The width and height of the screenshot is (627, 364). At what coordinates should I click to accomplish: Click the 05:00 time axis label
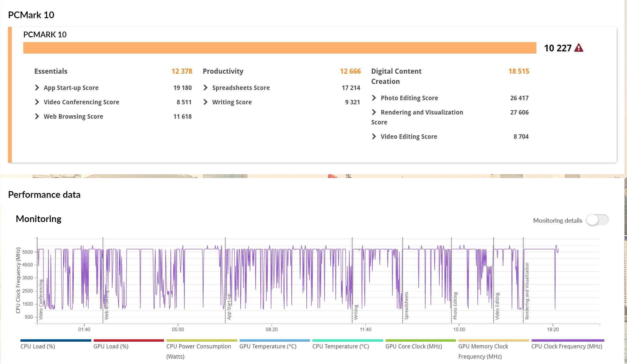178,330
